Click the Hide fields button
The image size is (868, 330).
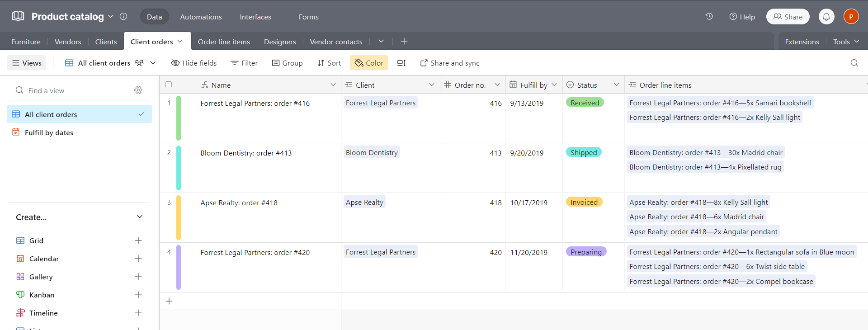(194, 63)
